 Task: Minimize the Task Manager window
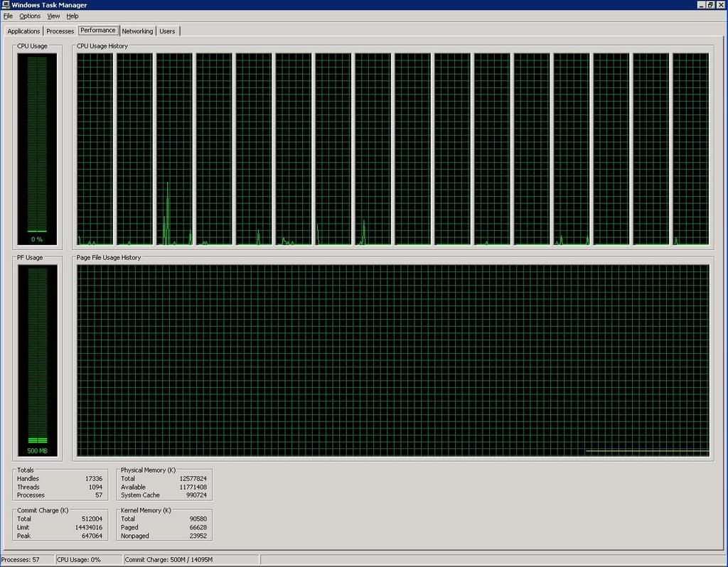click(700, 5)
